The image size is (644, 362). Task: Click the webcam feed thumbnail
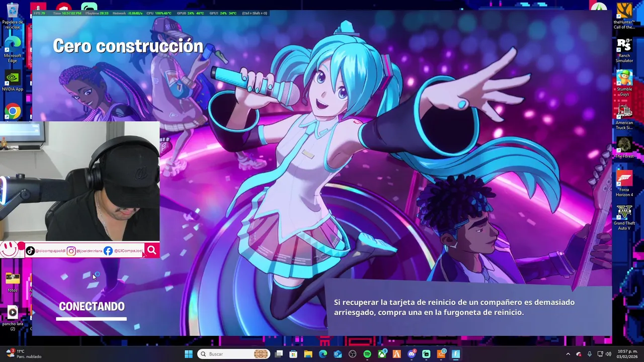point(79,182)
